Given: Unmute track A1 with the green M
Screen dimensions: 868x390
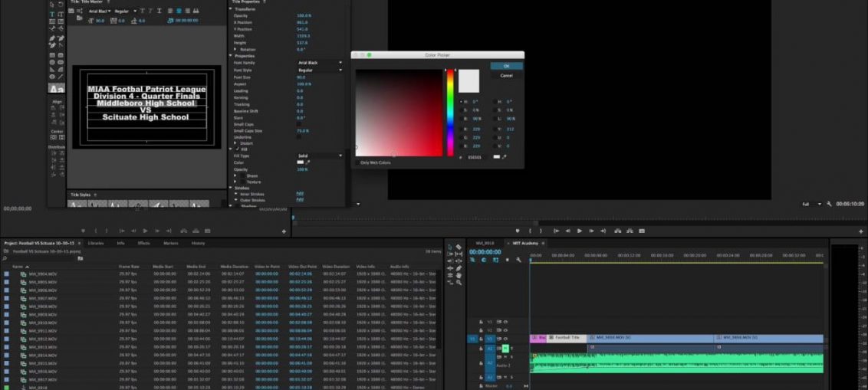Looking at the screenshot, I should pyautogui.click(x=505, y=348).
